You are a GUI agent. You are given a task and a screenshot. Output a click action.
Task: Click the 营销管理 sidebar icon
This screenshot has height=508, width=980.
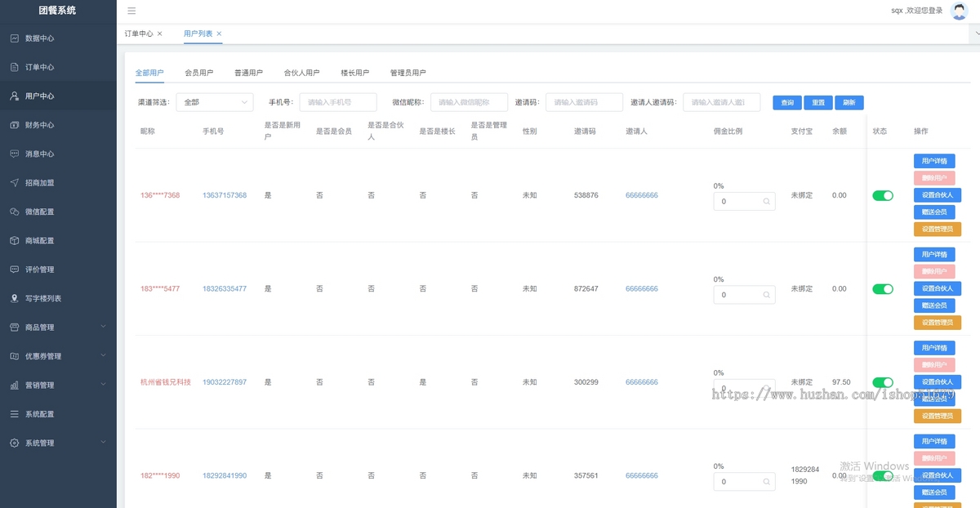point(14,385)
